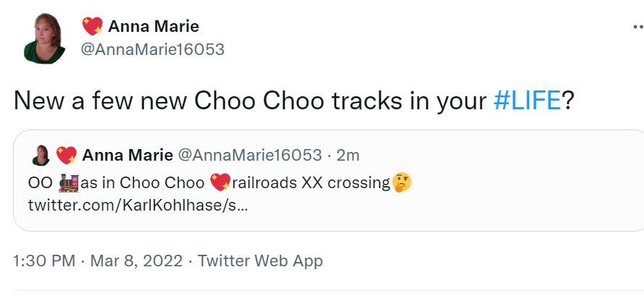Click the sparkling heart emoji beside the top display name
Viewport: 644px width, 296px height.
92,27
